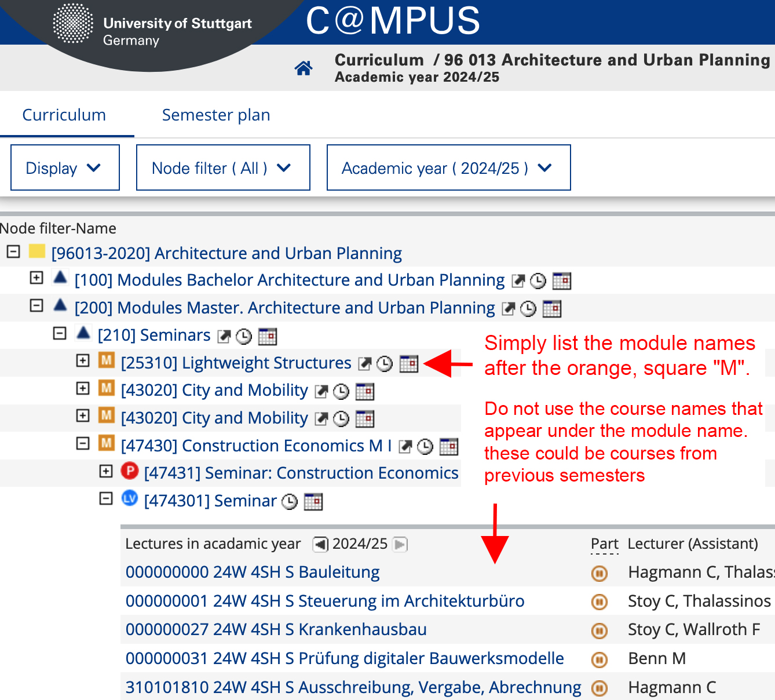
Task: Click clock icon in Lightweight Structures row
Action: [385, 364]
